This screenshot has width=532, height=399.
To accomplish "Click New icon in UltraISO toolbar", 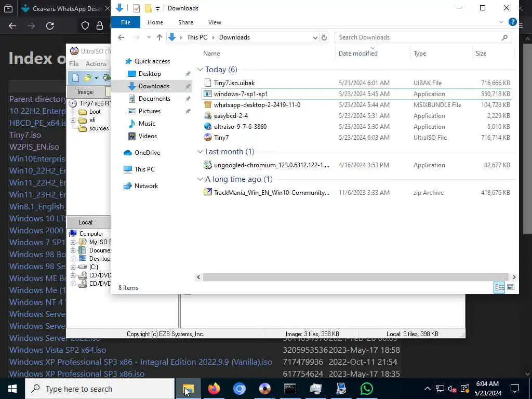I will [x=75, y=78].
